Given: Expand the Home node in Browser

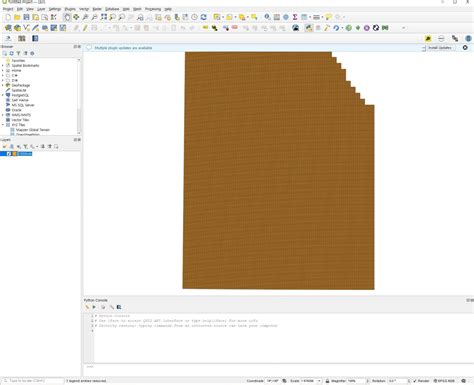Looking at the screenshot, I should pos(3,71).
